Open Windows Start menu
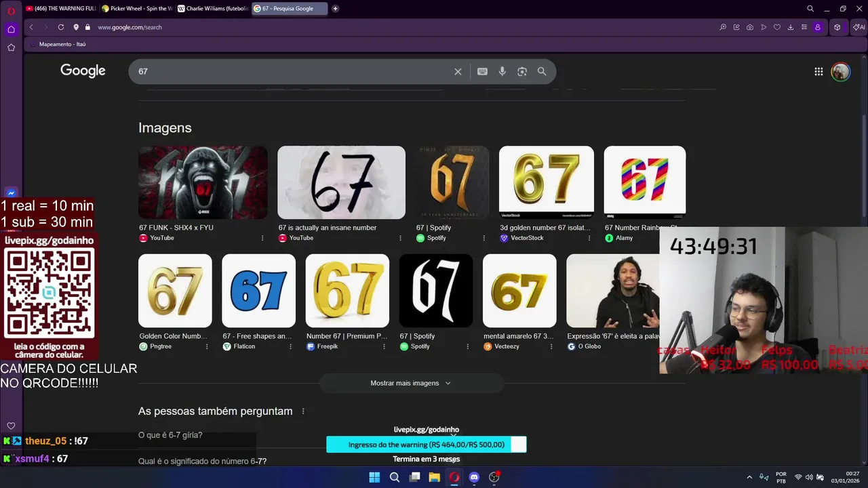Screen dimensions: 868x488 pos(374,477)
